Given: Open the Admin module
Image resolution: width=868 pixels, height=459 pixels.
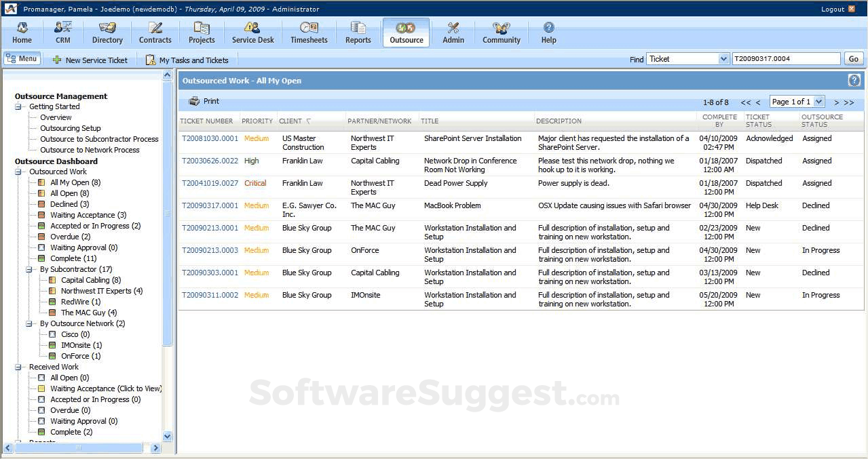Looking at the screenshot, I should [453, 32].
